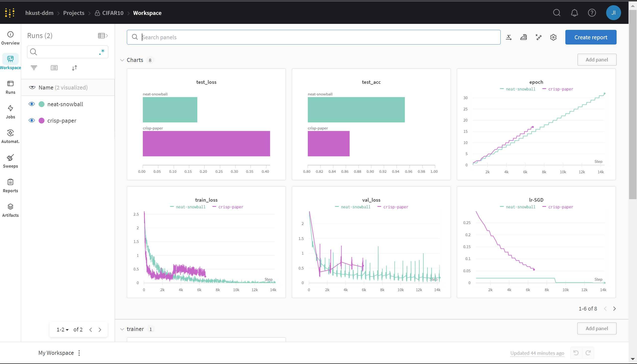Toggle crisp-paper in val_loss legend

coord(393,207)
